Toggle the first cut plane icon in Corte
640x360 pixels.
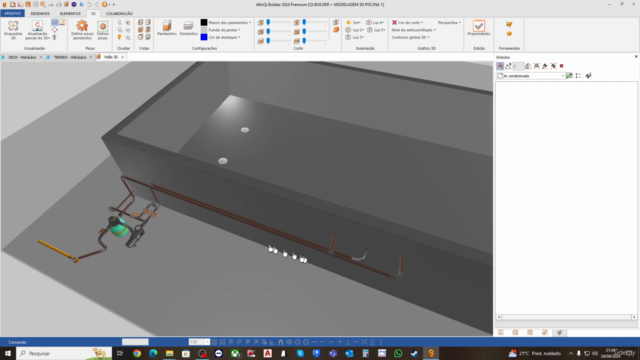[x=261, y=22]
